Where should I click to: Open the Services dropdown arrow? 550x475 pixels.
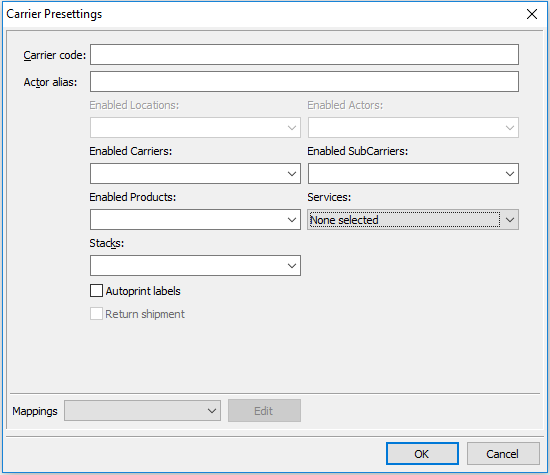[510, 220]
